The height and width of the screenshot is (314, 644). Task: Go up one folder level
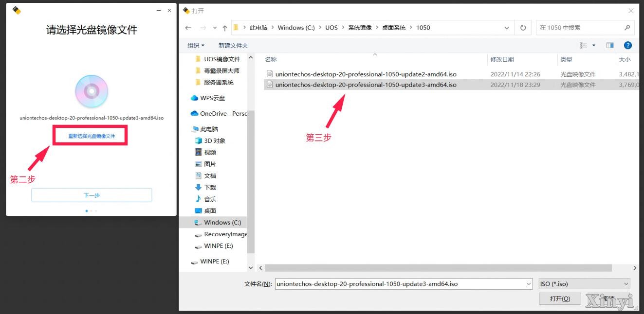tap(224, 28)
